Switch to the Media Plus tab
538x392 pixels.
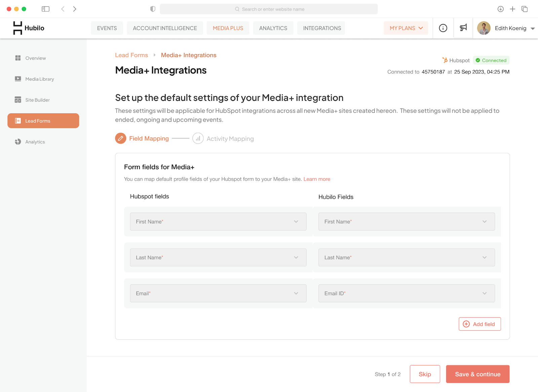(228, 28)
